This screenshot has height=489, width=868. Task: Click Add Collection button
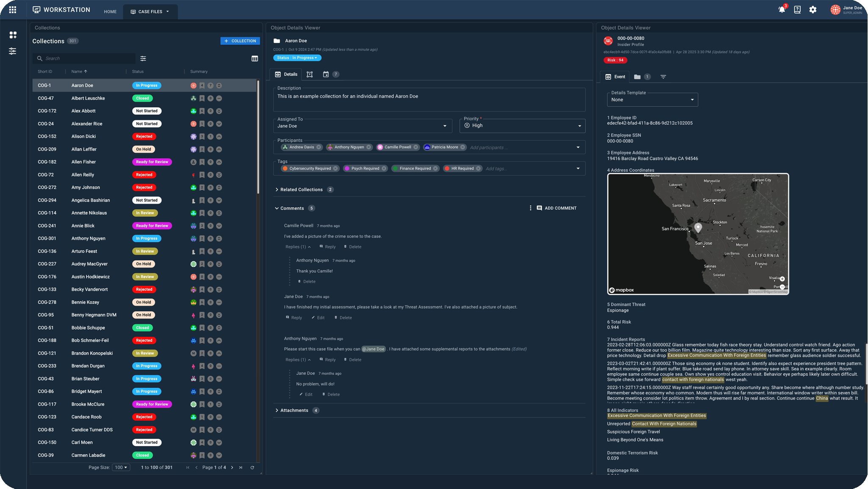click(240, 41)
